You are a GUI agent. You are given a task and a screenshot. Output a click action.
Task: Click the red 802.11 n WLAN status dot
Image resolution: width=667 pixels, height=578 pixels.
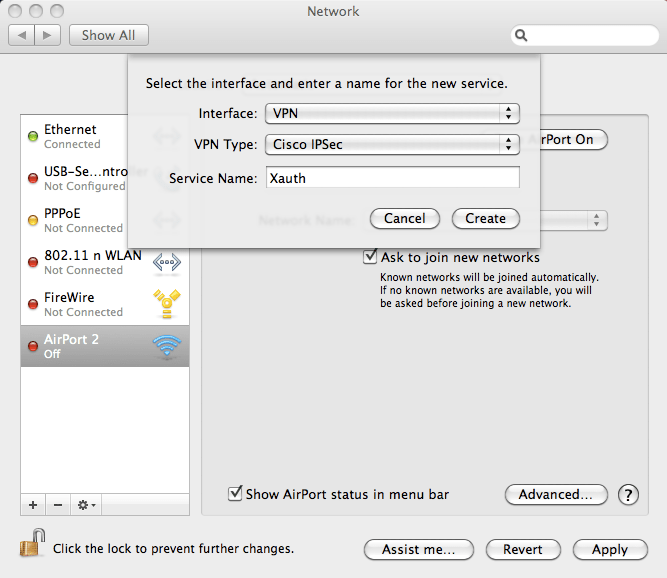click(x=33, y=262)
